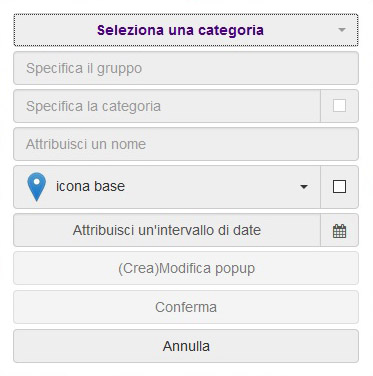Open the calendar date picker icon

(x=339, y=231)
